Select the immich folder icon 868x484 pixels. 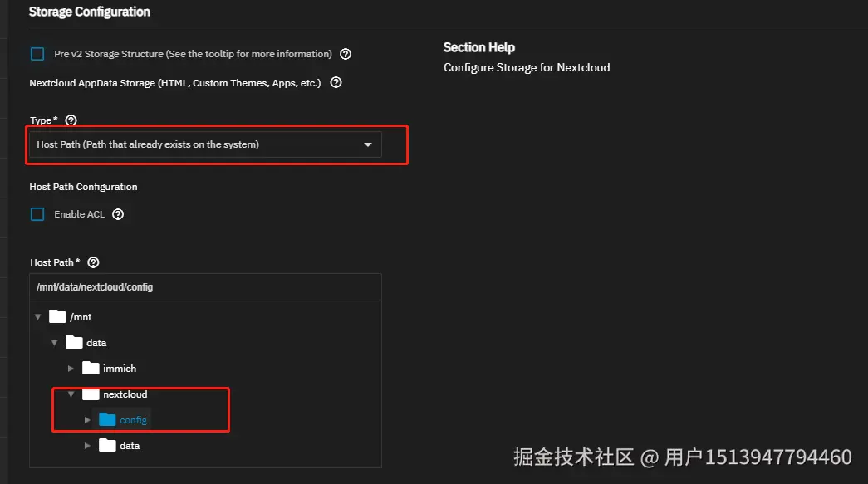tap(91, 368)
